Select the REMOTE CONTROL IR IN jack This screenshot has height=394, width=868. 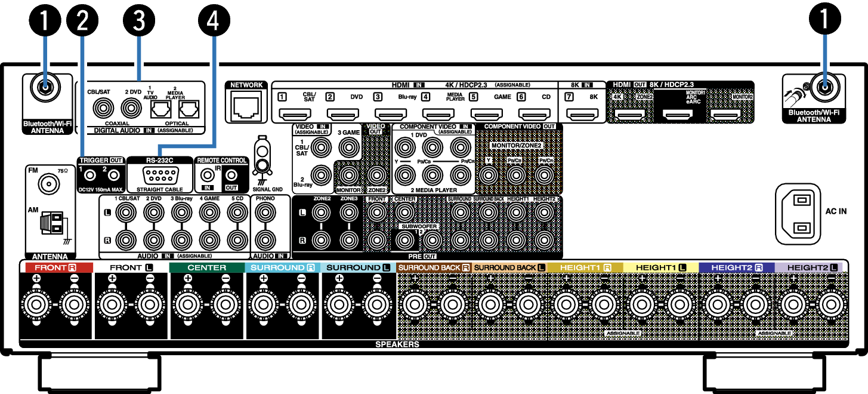(x=207, y=176)
